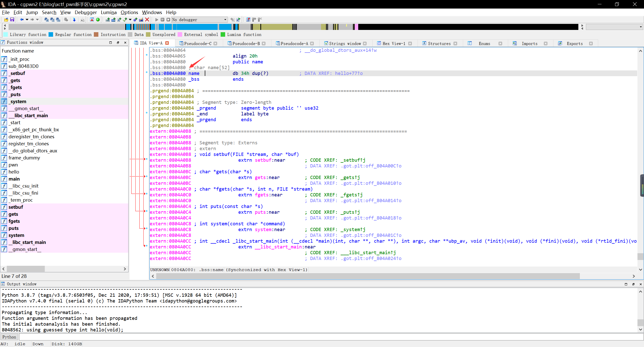
Task: Click the make-string A-plus icon
Action: (x=119, y=20)
